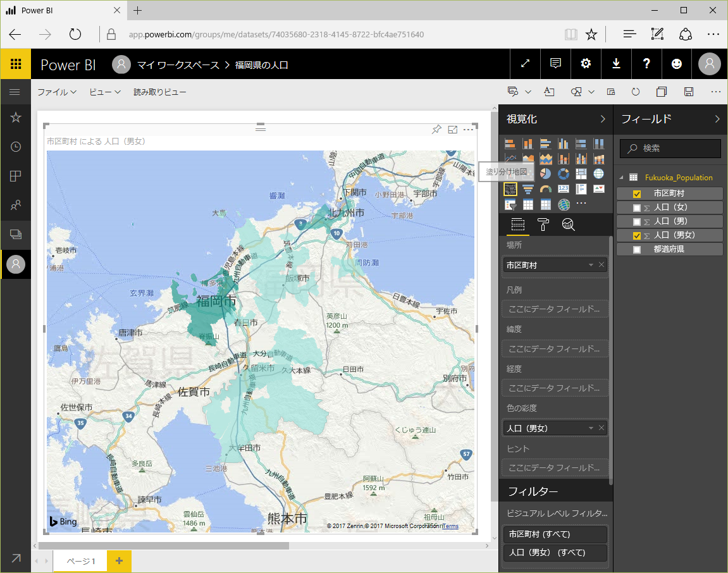Select the matrix visual
728x573 pixels.
coord(546,204)
